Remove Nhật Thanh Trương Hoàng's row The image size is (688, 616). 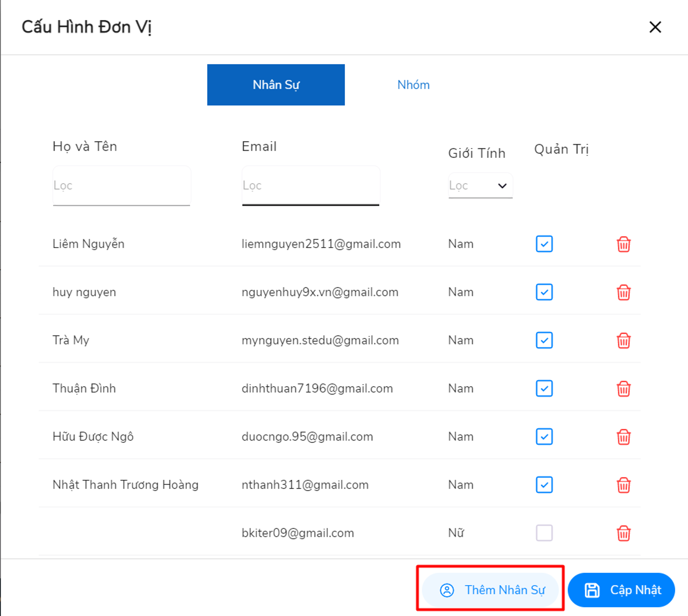[623, 485]
